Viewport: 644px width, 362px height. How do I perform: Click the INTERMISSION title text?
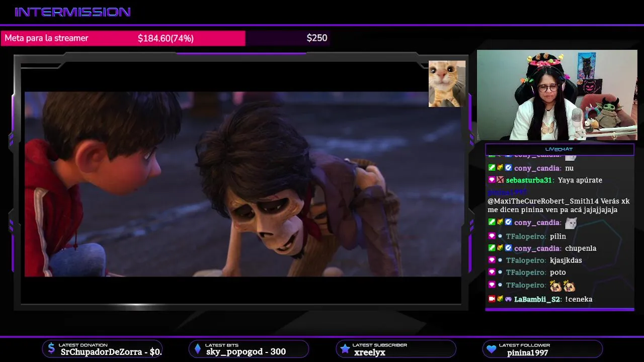point(72,12)
